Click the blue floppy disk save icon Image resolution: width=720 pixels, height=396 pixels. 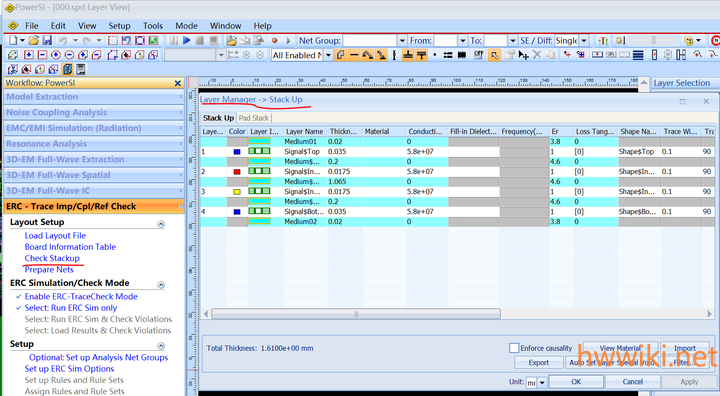[x=47, y=40]
